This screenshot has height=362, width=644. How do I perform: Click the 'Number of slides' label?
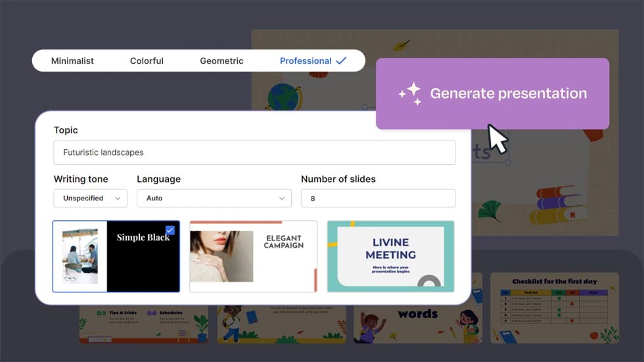pos(338,179)
